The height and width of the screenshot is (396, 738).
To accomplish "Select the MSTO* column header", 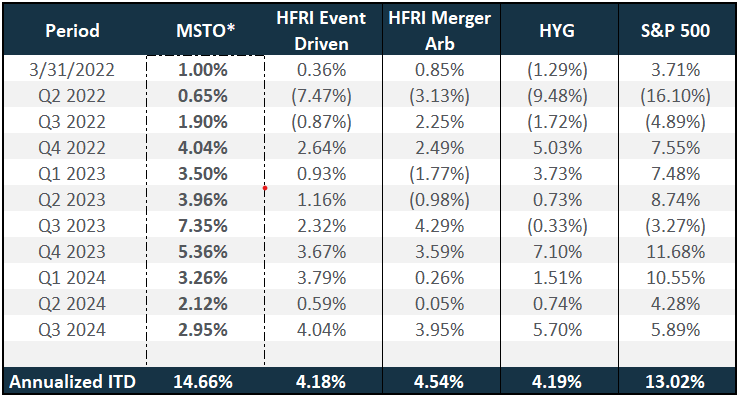I will pos(205,31).
